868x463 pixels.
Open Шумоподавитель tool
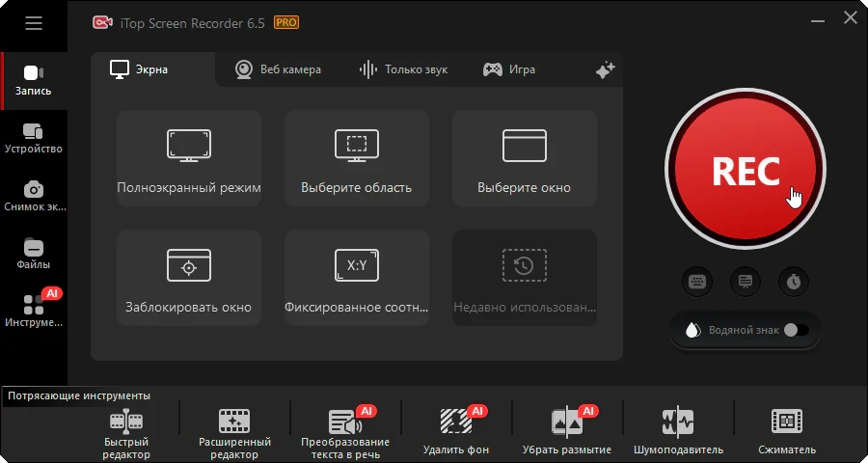[678, 431]
